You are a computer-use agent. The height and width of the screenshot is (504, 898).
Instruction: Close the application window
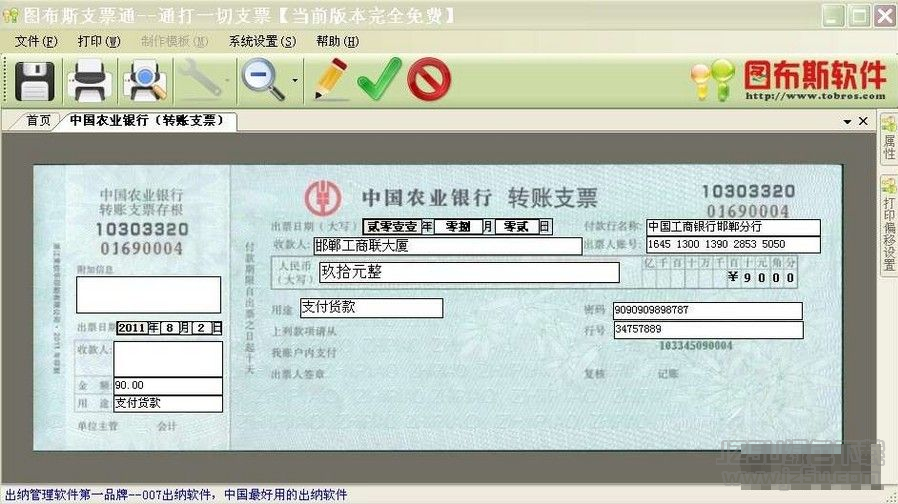[885, 15]
